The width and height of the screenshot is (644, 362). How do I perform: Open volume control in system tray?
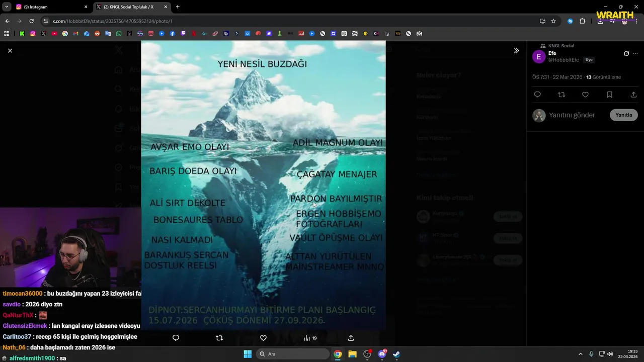pos(610,354)
